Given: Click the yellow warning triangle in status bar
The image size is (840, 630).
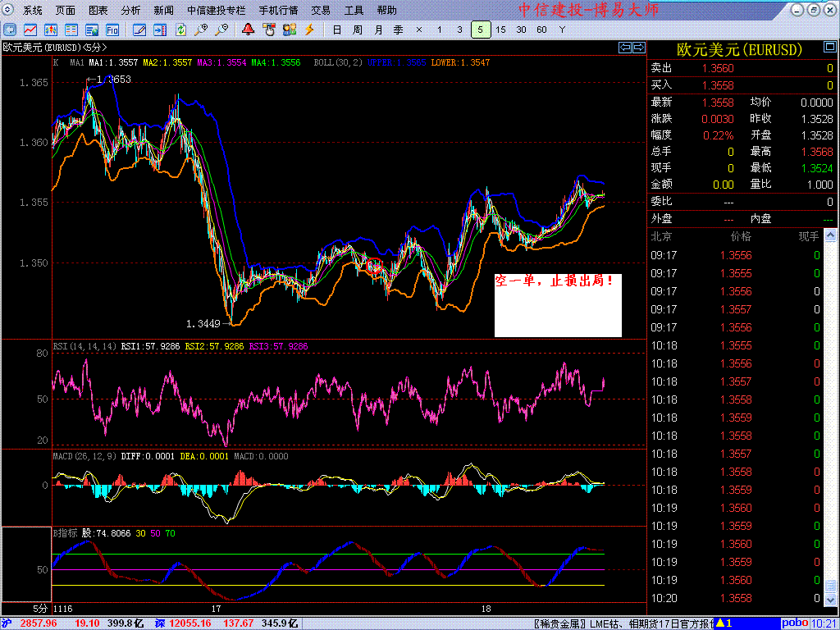Looking at the screenshot, I should 720,623.
